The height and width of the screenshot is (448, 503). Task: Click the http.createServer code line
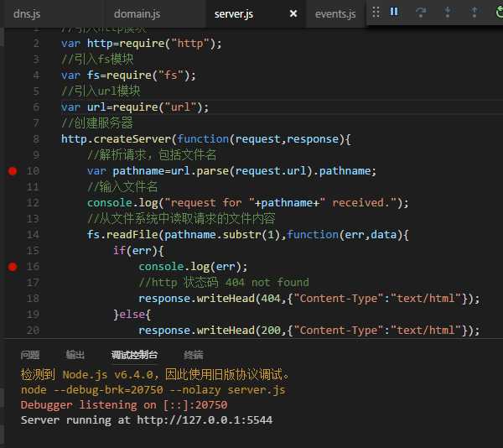point(206,139)
